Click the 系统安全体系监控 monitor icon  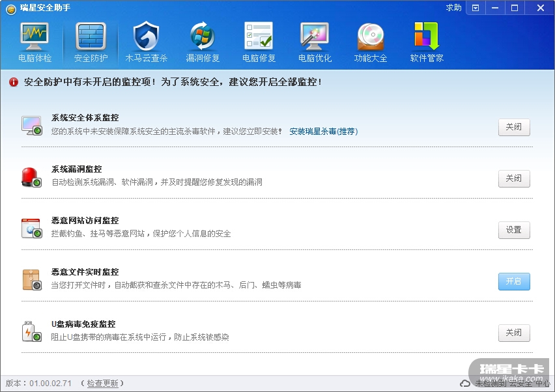(x=32, y=126)
